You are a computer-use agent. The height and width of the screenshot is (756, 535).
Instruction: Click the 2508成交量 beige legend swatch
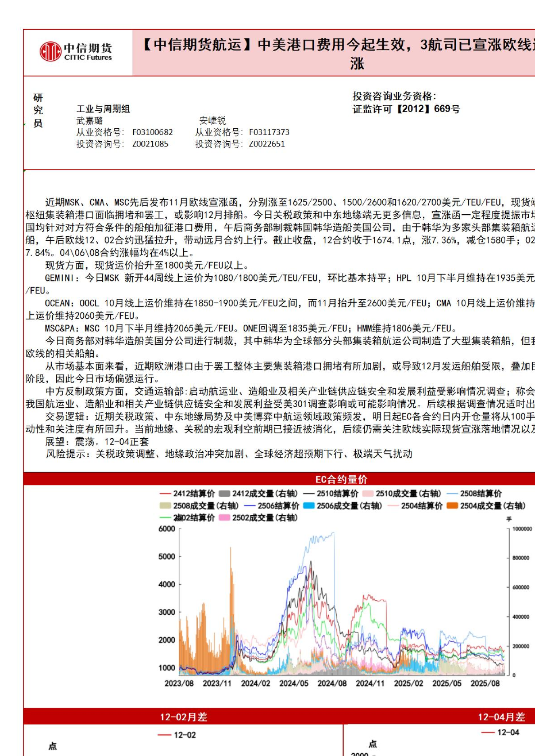coord(165,506)
